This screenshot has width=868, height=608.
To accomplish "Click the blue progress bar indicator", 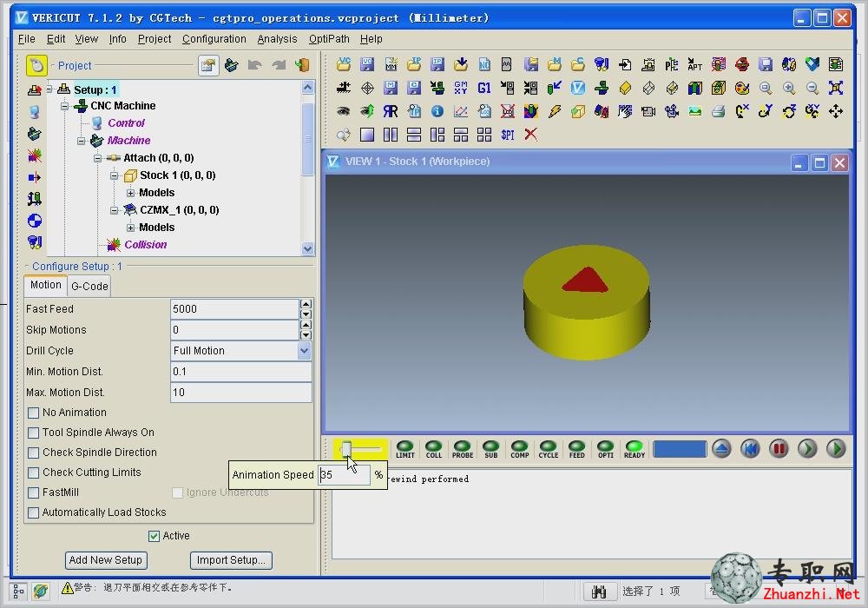I will tap(680, 449).
